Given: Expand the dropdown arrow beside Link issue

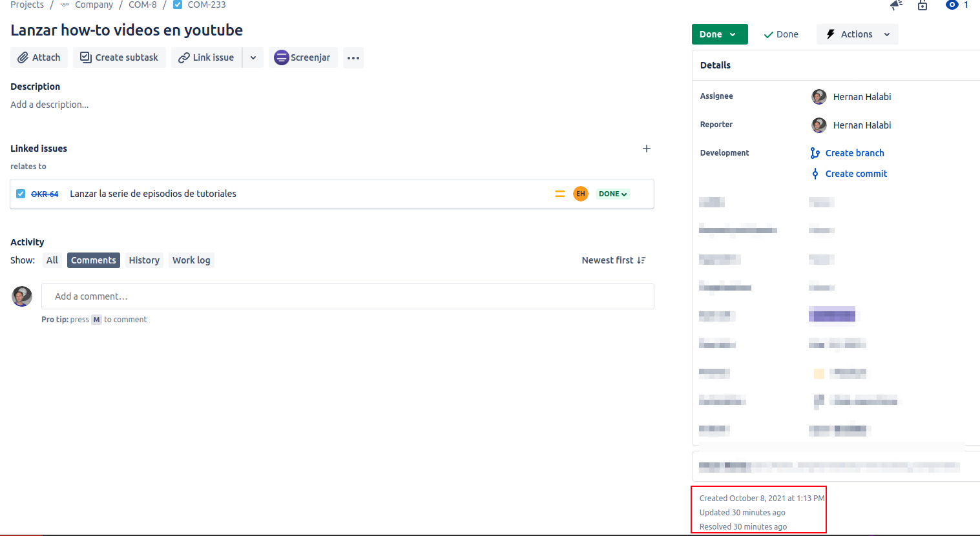Looking at the screenshot, I should click(253, 57).
